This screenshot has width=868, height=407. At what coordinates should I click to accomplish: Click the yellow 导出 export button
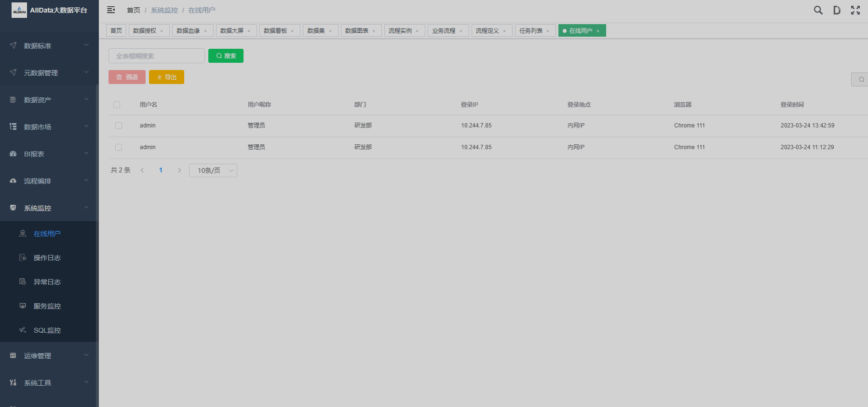click(166, 77)
